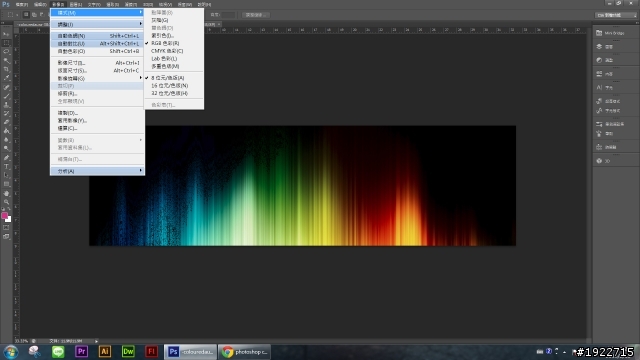Select the Lasso tool
The width and height of the screenshot is (640, 360).
[x=7, y=52]
